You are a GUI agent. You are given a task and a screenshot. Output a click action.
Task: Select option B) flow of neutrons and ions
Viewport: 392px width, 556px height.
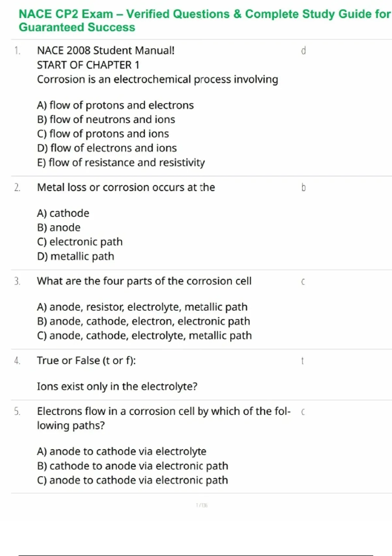pyautogui.click(x=106, y=119)
